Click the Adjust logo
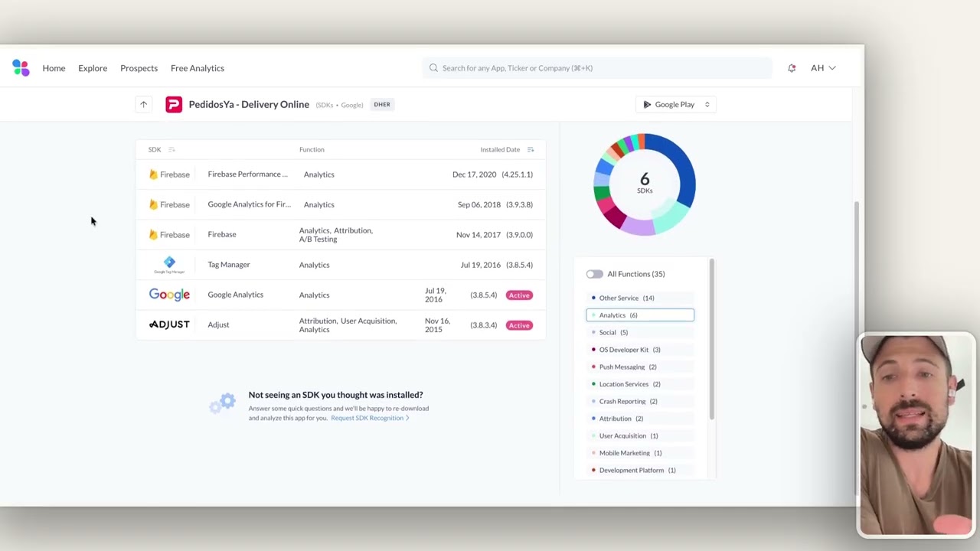This screenshot has height=551, width=980. click(169, 324)
